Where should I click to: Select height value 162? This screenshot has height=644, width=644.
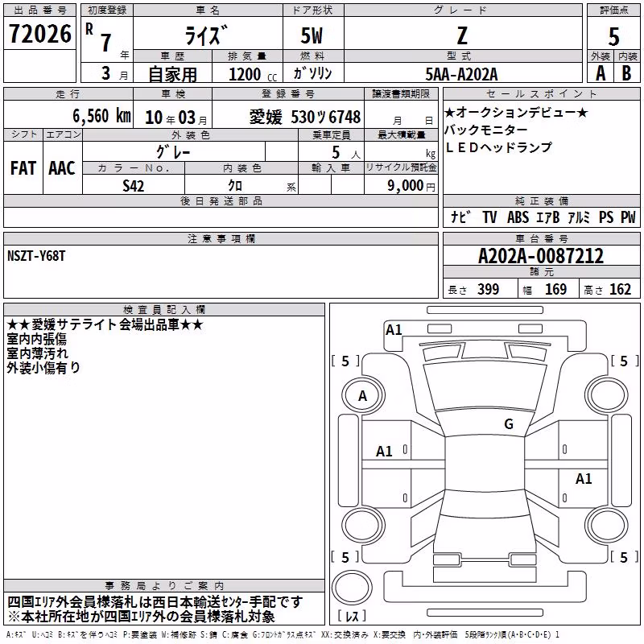[620, 289]
